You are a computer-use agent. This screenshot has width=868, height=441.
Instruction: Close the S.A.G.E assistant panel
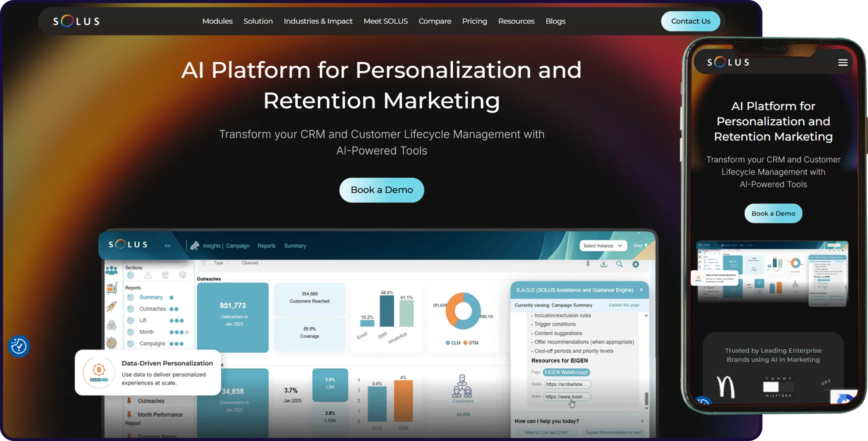click(x=641, y=290)
